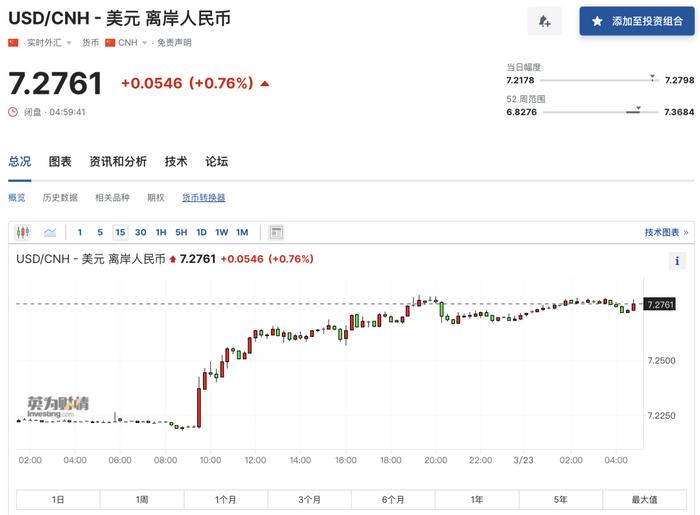Choose the 1个月 time range
This screenshot has height=515, width=700.
click(x=226, y=499)
